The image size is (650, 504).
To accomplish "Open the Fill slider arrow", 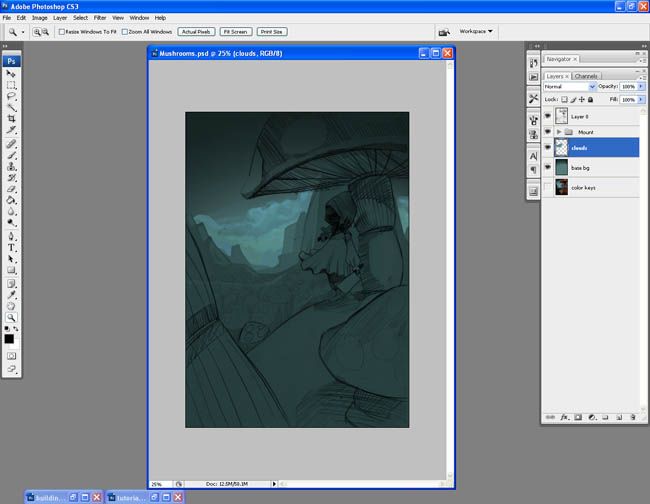I will coord(641,99).
